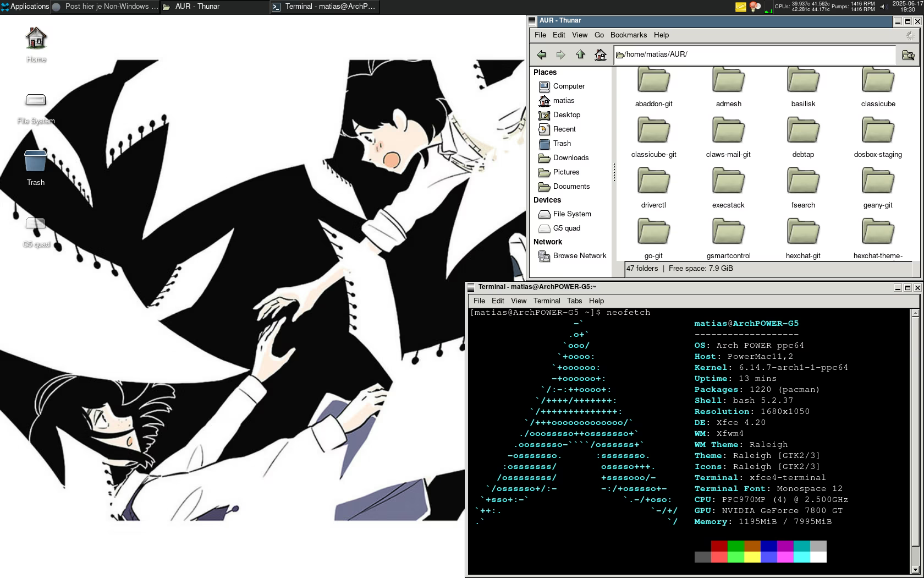Select the basilisk folder
Image resolution: width=924 pixels, height=578 pixels.
point(803,87)
